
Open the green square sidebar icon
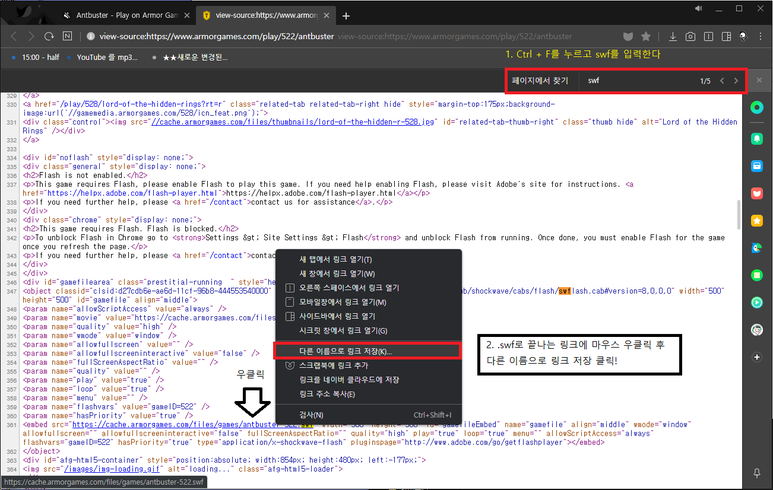pyautogui.click(x=757, y=275)
